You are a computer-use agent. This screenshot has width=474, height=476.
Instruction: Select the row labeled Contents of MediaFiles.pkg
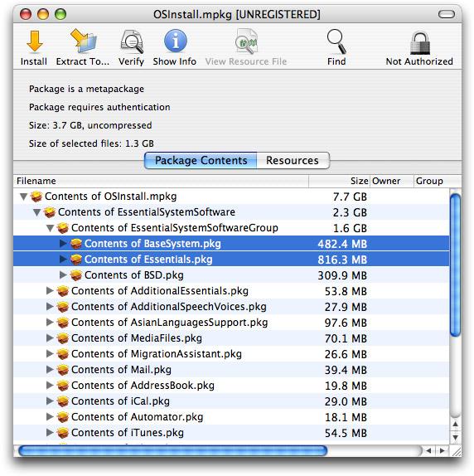tap(231, 338)
